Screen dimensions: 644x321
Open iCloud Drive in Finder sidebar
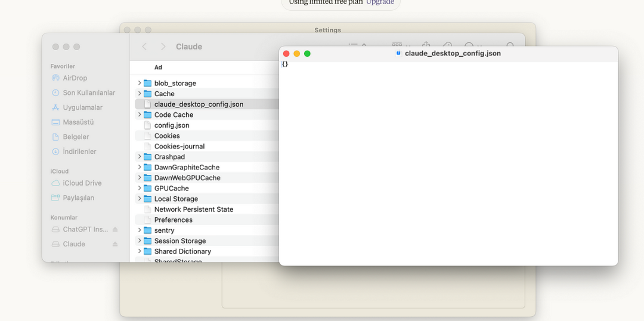click(x=76, y=183)
